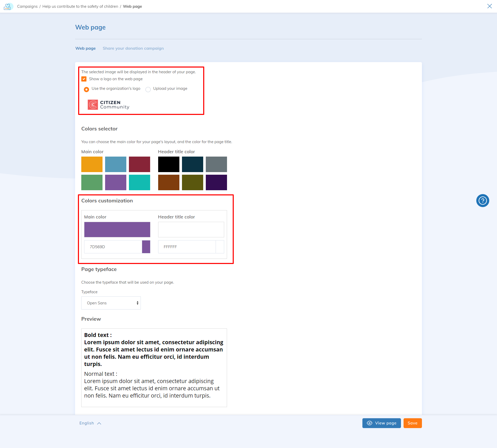
Task: Close the Web page editor
Action: click(490, 6)
